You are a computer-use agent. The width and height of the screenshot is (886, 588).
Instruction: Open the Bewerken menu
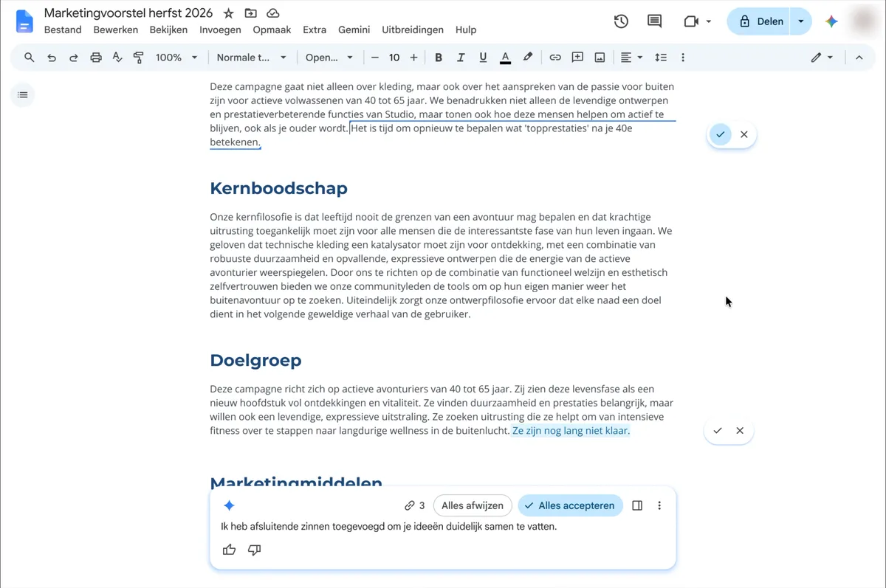116,30
